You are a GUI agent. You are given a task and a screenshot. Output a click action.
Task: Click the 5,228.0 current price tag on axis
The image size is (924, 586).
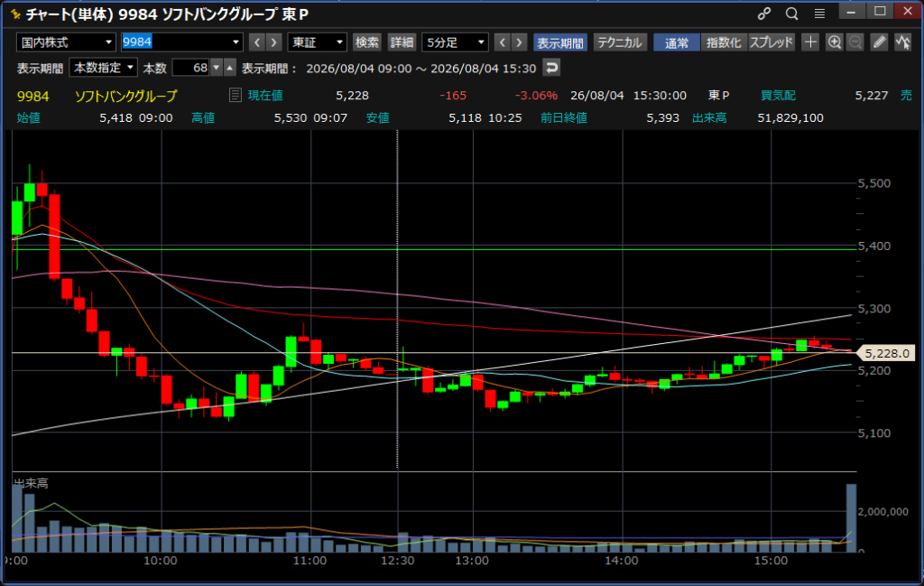(x=887, y=353)
